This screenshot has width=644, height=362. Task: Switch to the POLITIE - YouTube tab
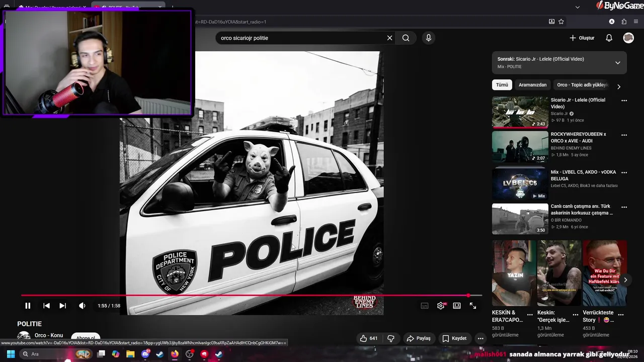point(128,7)
